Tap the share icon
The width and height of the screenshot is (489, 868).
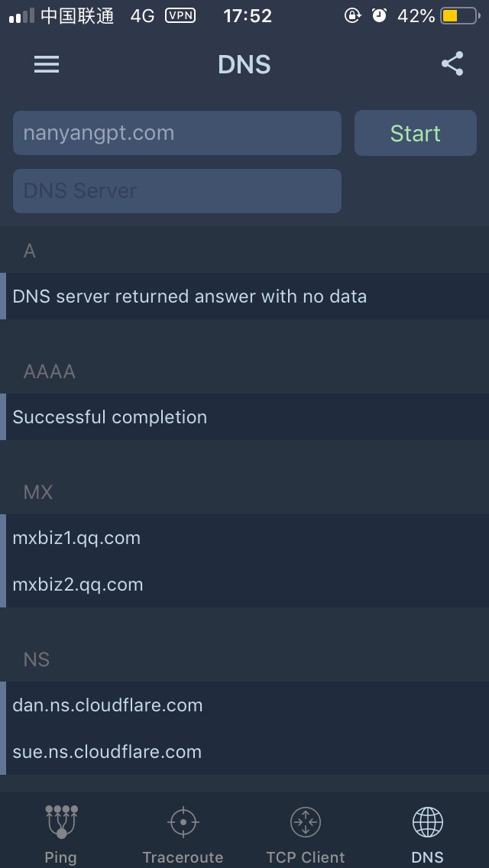[452, 64]
